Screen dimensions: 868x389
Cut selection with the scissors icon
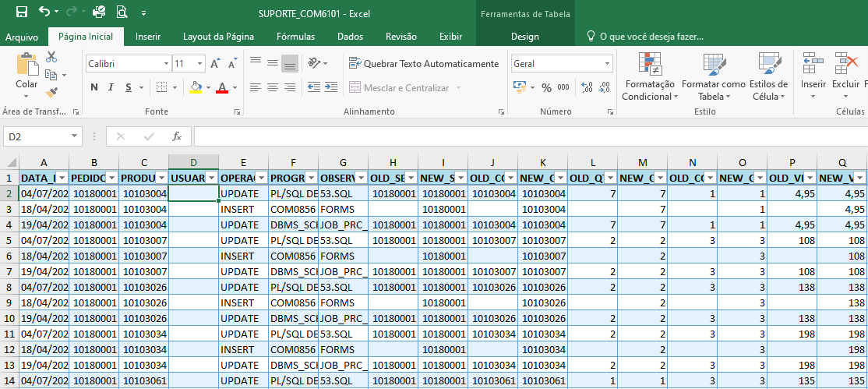51,57
